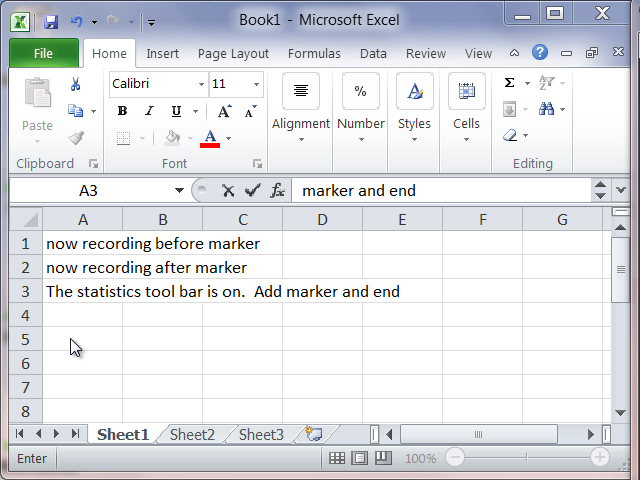The image size is (640, 480).
Task: Select cell A5 in the worksheet
Action: pos(83,339)
